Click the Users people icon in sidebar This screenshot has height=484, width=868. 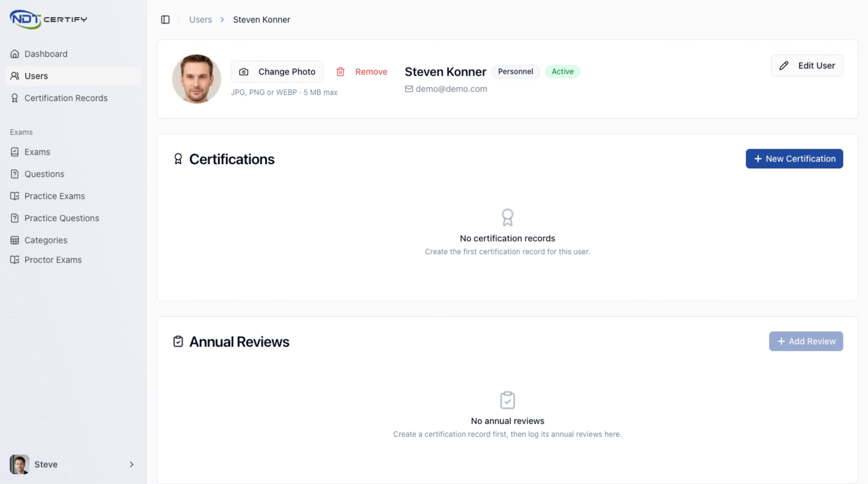click(14, 76)
